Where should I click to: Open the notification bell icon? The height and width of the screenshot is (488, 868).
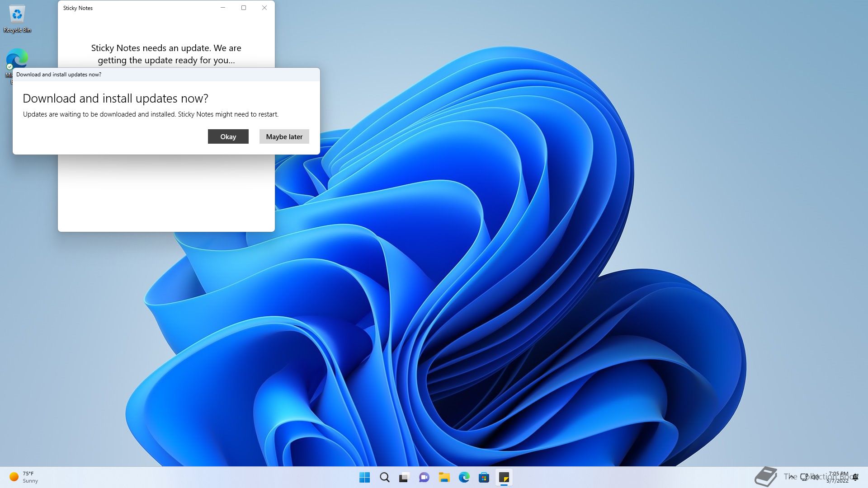[x=855, y=477]
